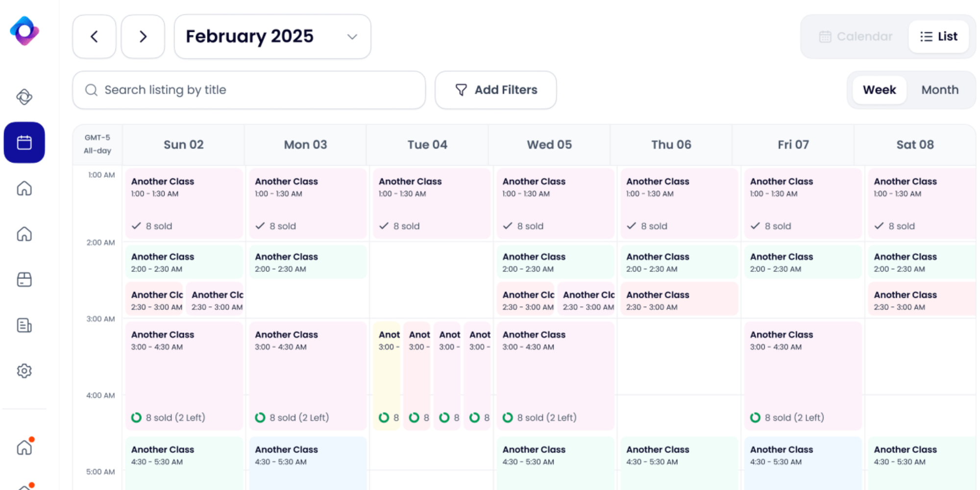Viewport: 980px width, 490px height.
Task: Keep Week view selected
Action: pyautogui.click(x=879, y=90)
